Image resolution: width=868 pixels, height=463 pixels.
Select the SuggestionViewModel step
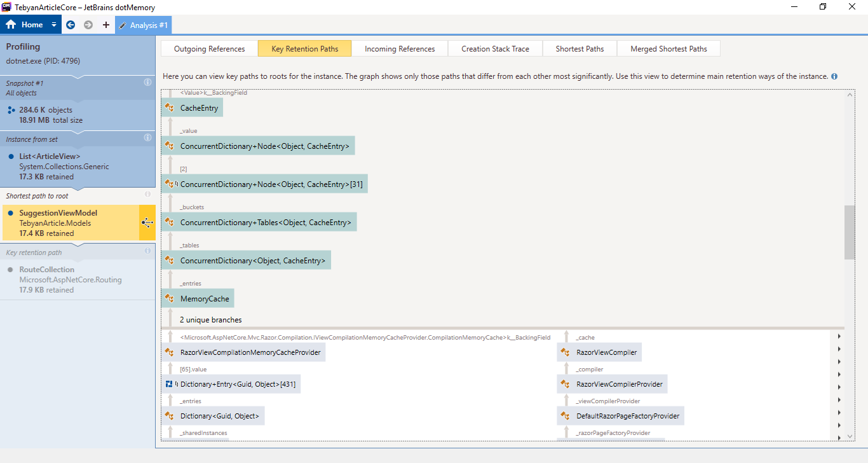coord(71,223)
